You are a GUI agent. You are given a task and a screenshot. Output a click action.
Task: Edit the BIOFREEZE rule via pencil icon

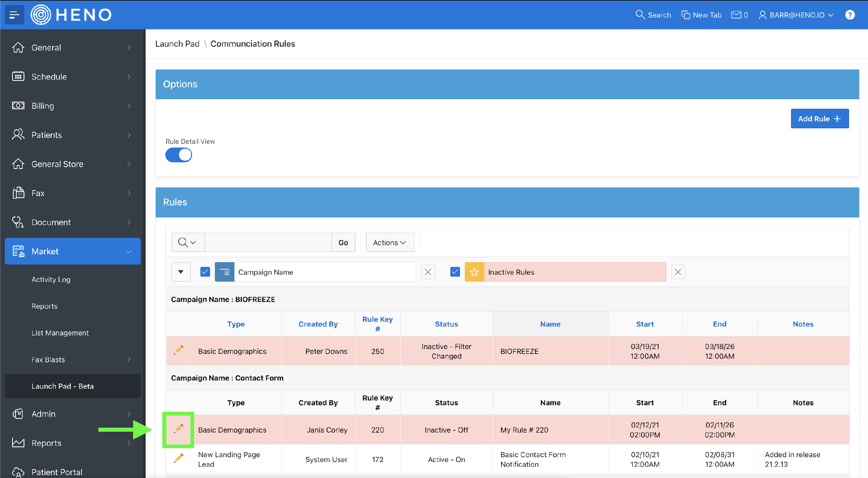coord(179,350)
